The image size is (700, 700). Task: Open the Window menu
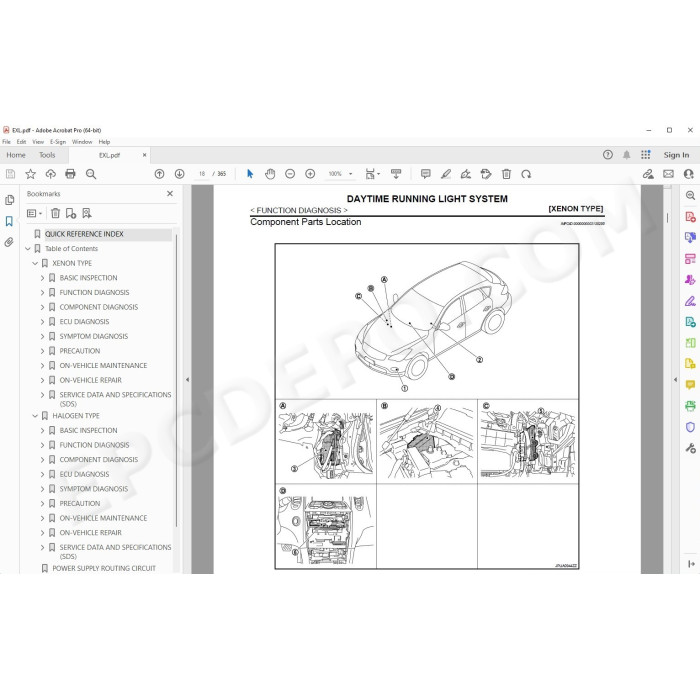82,142
